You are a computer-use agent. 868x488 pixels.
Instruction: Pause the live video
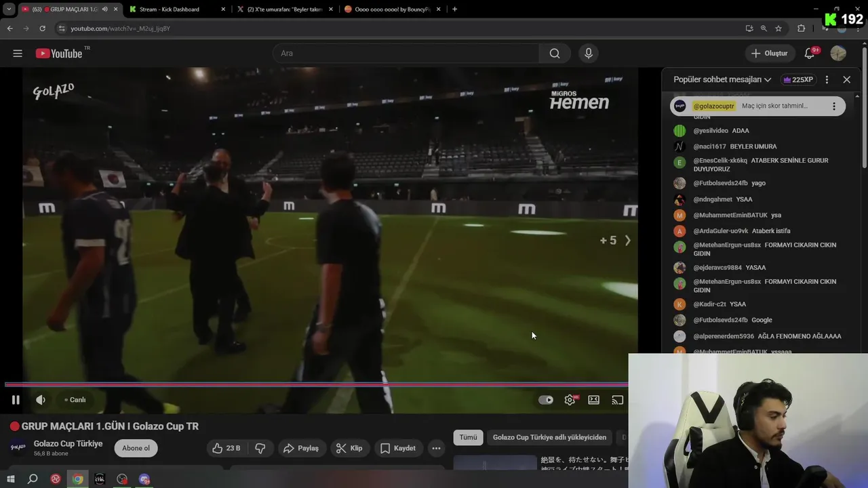(x=16, y=400)
